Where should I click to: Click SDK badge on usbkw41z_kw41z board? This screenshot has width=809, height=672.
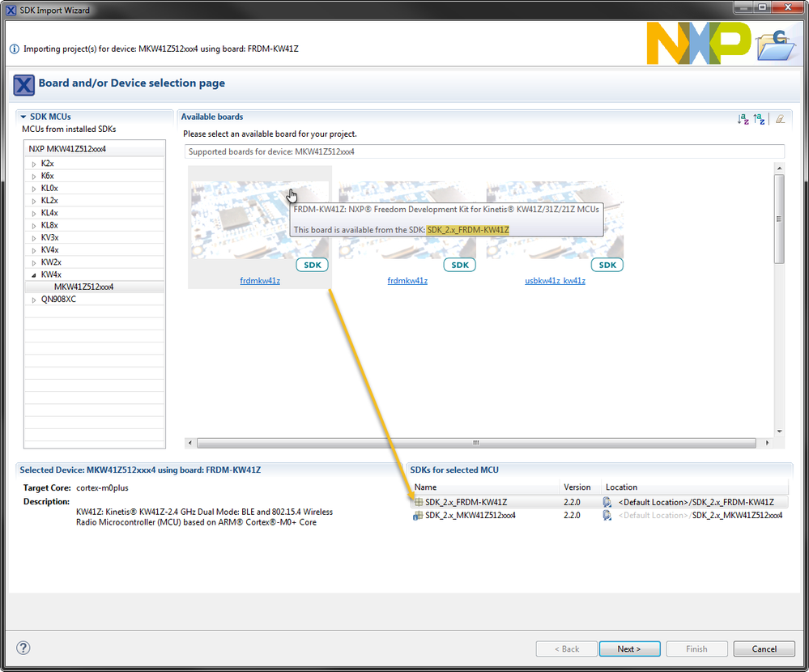607,265
